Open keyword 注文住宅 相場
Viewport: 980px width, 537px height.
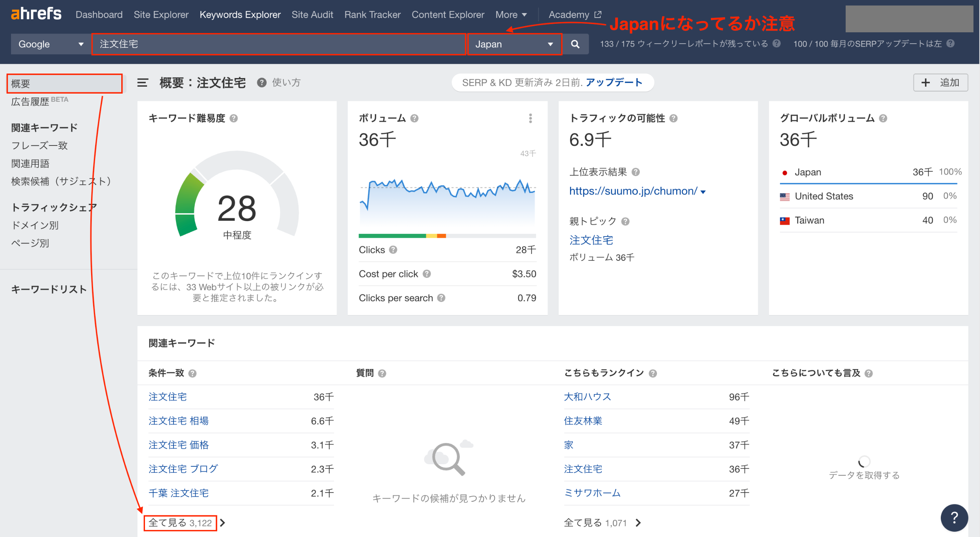(178, 421)
